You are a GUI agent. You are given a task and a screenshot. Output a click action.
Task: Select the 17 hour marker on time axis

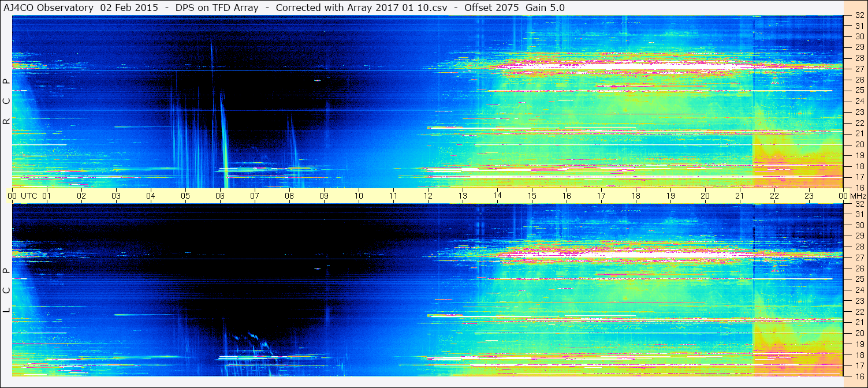[601, 196]
